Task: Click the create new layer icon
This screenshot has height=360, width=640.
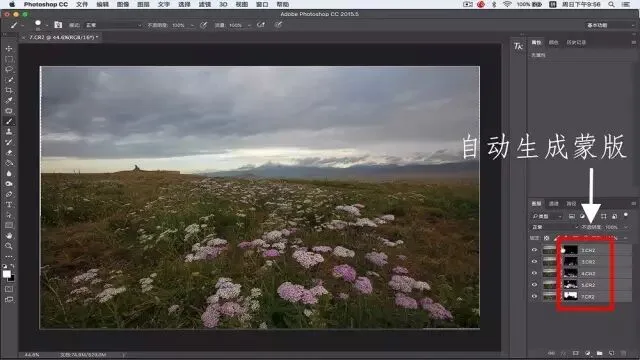Action: (611, 353)
